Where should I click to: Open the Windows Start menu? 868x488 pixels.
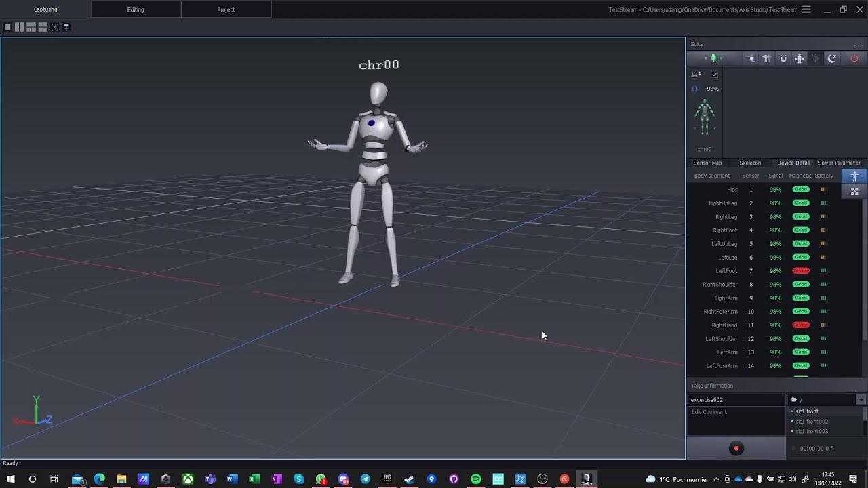(10, 479)
